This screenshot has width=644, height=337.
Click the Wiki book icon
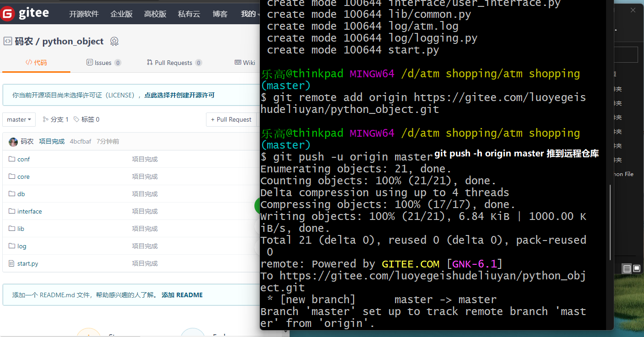[x=238, y=62]
